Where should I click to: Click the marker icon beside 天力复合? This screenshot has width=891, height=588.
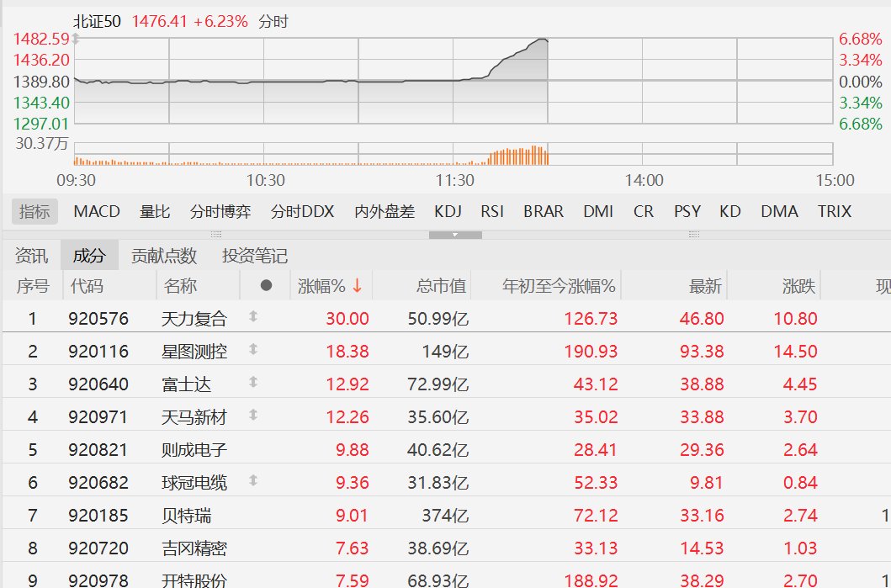click(x=252, y=317)
